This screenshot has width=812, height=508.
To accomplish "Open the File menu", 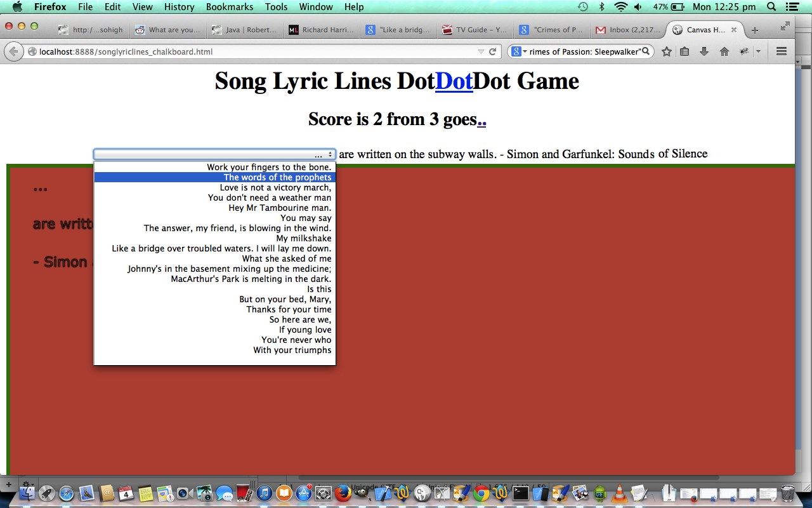I will [85, 7].
